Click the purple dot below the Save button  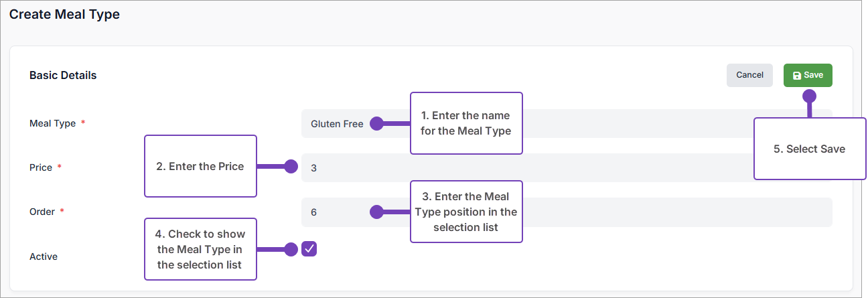click(x=809, y=96)
